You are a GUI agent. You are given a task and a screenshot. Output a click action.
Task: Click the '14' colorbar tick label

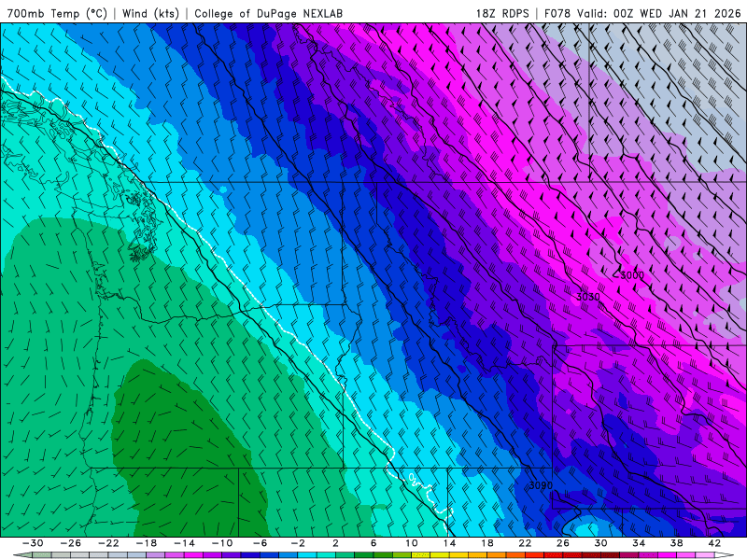tap(449, 543)
